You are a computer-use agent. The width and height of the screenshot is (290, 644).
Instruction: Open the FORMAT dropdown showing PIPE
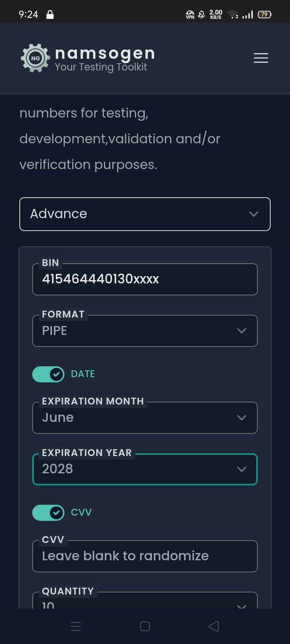click(x=145, y=331)
